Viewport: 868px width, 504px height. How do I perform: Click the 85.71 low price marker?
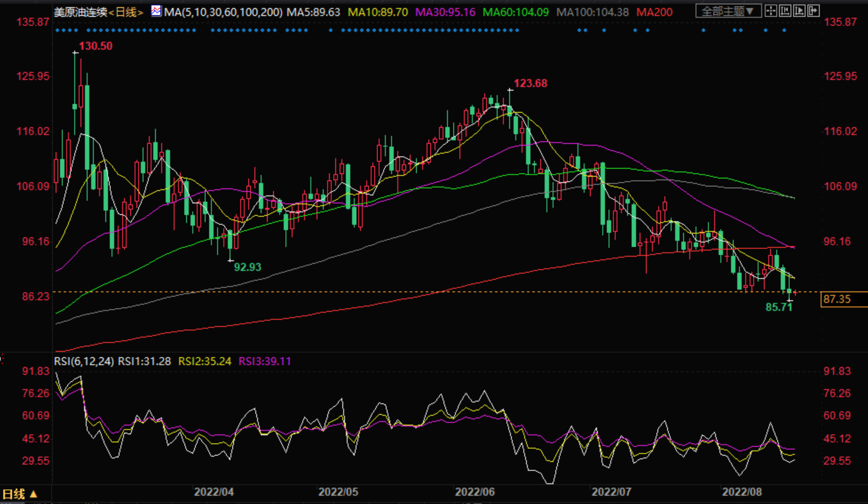(778, 307)
